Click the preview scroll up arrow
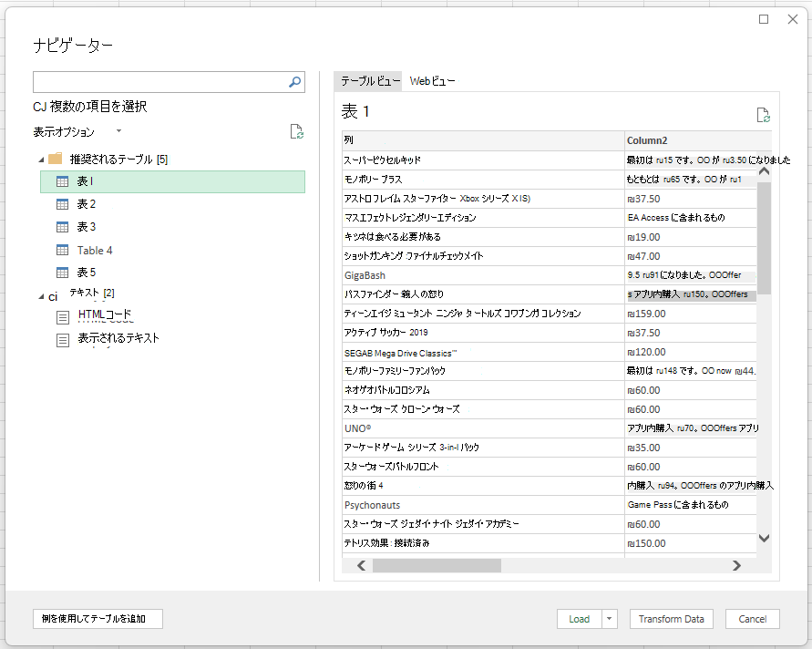The width and height of the screenshot is (812, 649). (x=764, y=171)
